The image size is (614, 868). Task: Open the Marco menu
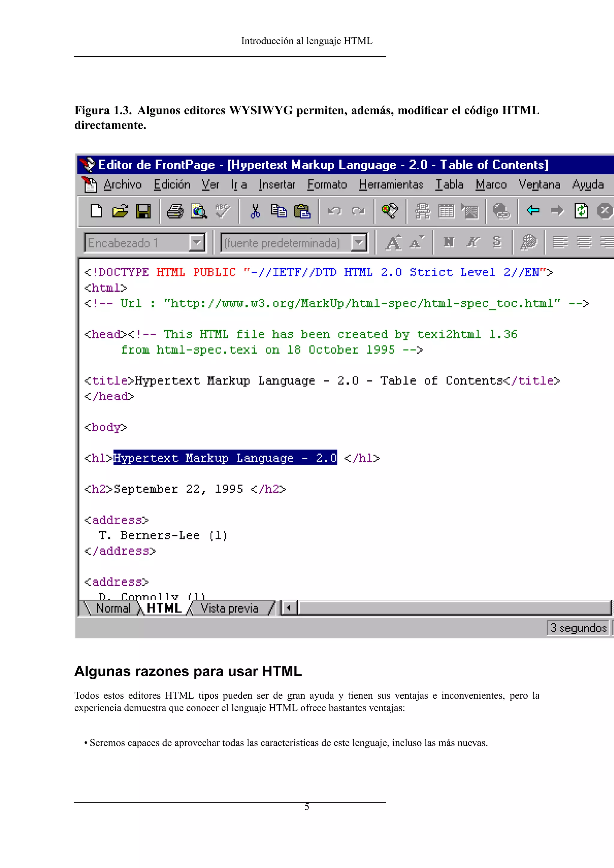point(491,185)
